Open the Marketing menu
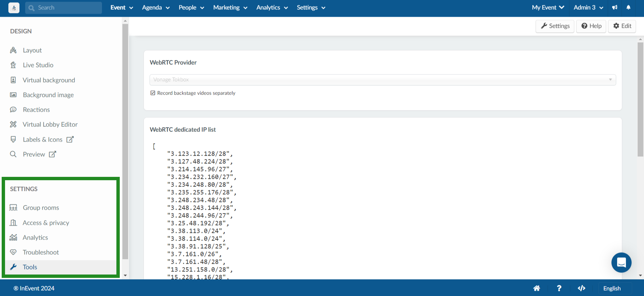 pyautogui.click(x=230, y=8)
